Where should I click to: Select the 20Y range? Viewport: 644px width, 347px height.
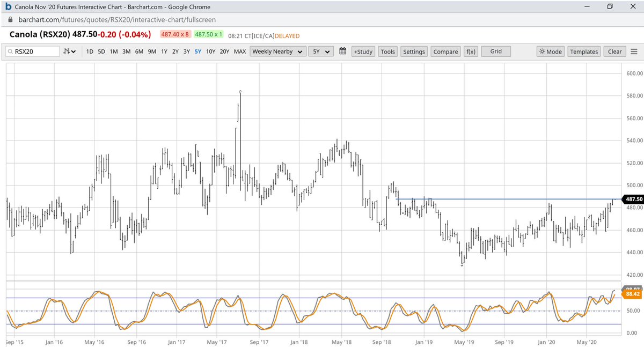coord(224,51)
